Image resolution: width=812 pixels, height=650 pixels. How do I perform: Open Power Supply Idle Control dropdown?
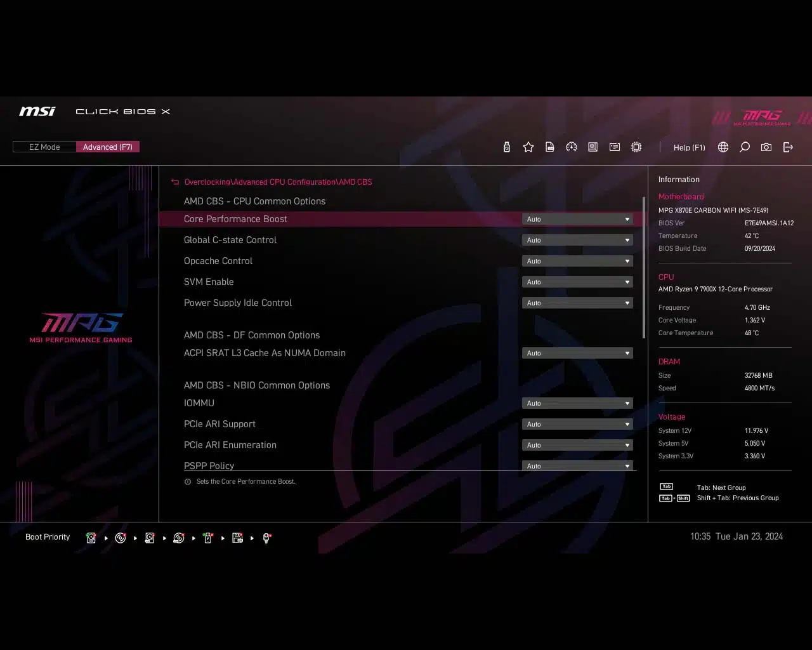click(x=577, y=303)
